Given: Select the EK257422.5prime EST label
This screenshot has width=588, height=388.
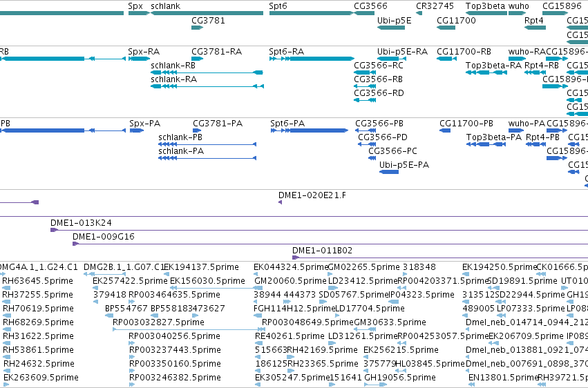Looking at the screenshot, I should tap(130, 281).
